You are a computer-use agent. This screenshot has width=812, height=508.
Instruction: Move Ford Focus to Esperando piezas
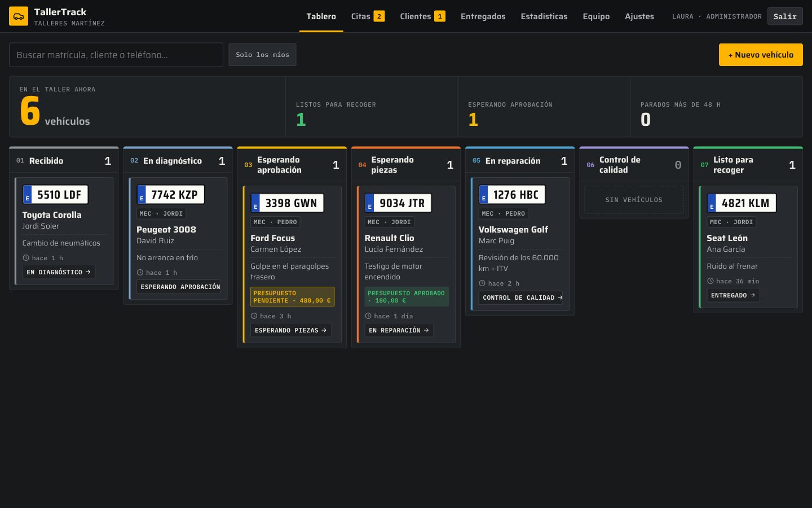(x=290, y=330)
